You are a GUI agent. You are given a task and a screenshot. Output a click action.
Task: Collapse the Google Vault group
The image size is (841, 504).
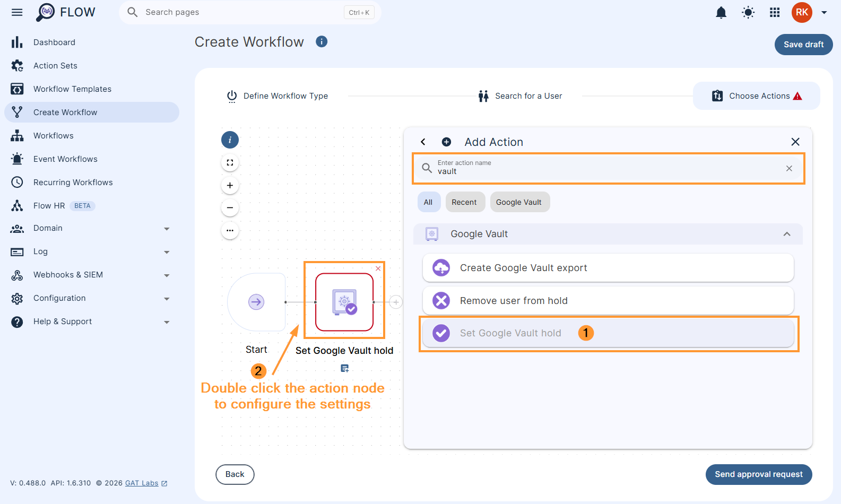click(x=787, y=234)
